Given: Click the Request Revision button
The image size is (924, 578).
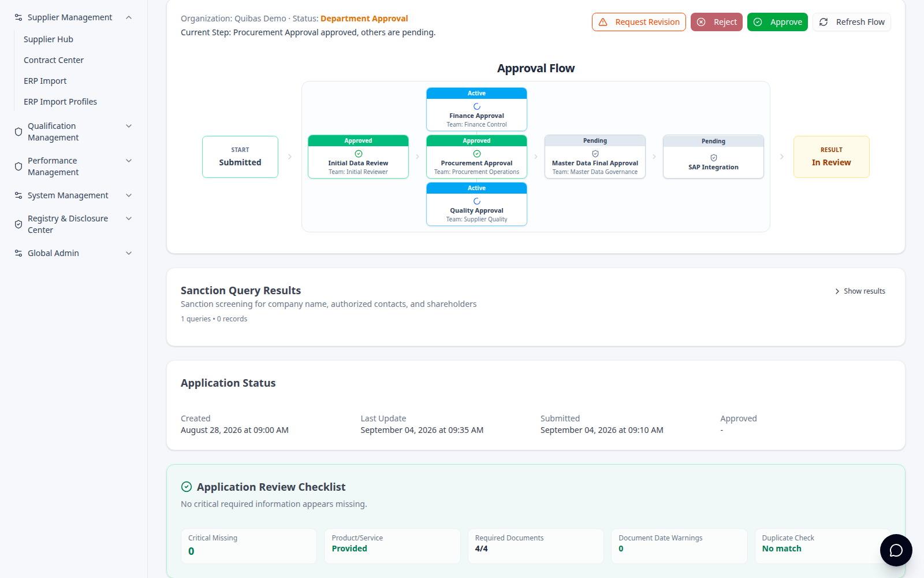Looking at the screenshot, I should (x=639, y=22).
